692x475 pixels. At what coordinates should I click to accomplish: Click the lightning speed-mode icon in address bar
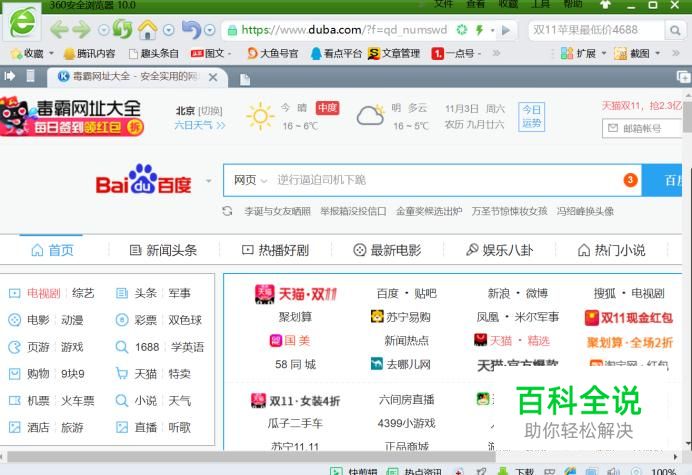tap(479, 30)
